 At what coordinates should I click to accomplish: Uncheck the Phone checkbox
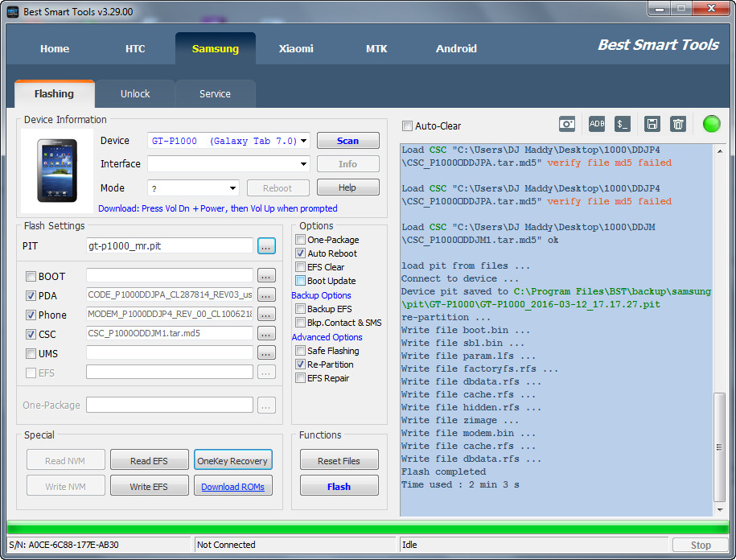click(31, 315)
